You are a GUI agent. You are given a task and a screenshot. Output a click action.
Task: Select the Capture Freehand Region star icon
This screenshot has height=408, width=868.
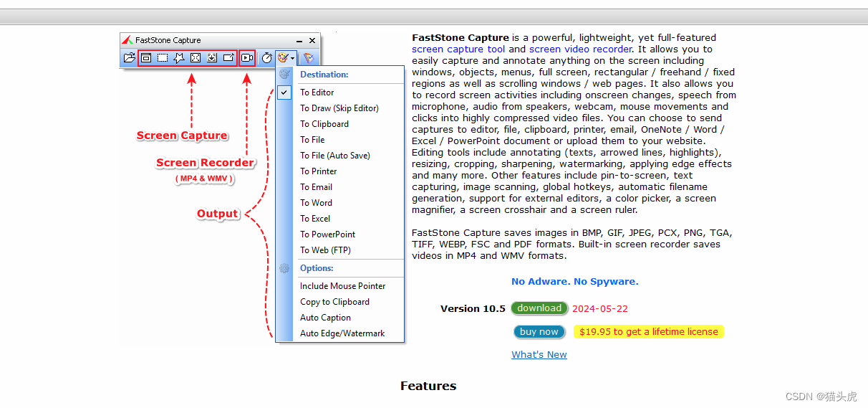(179, 58)
